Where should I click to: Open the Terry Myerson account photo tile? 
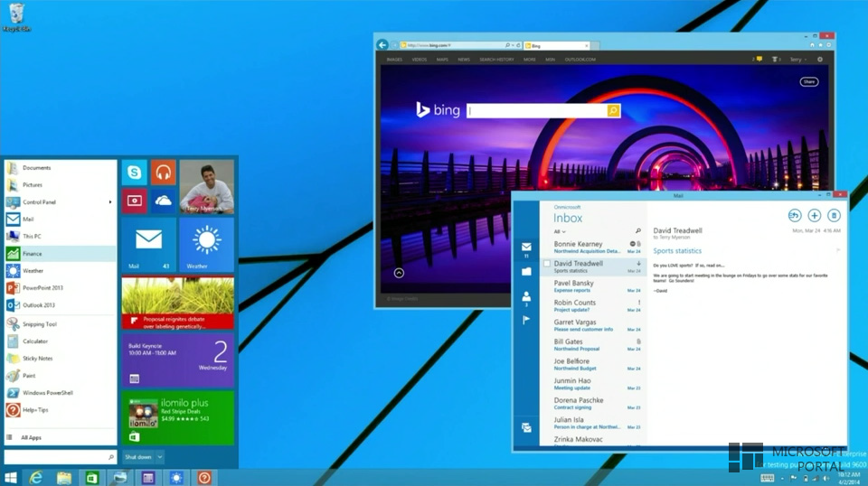[206, 187]
